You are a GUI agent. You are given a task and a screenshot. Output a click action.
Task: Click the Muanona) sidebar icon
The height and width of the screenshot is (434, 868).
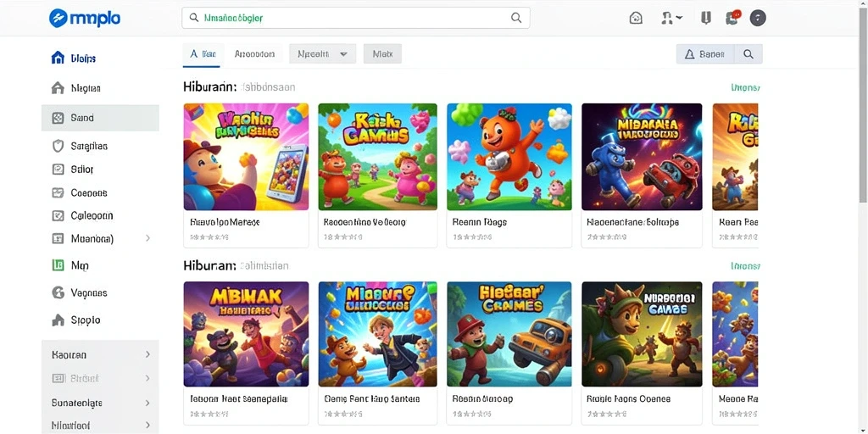tap(58, 238)
